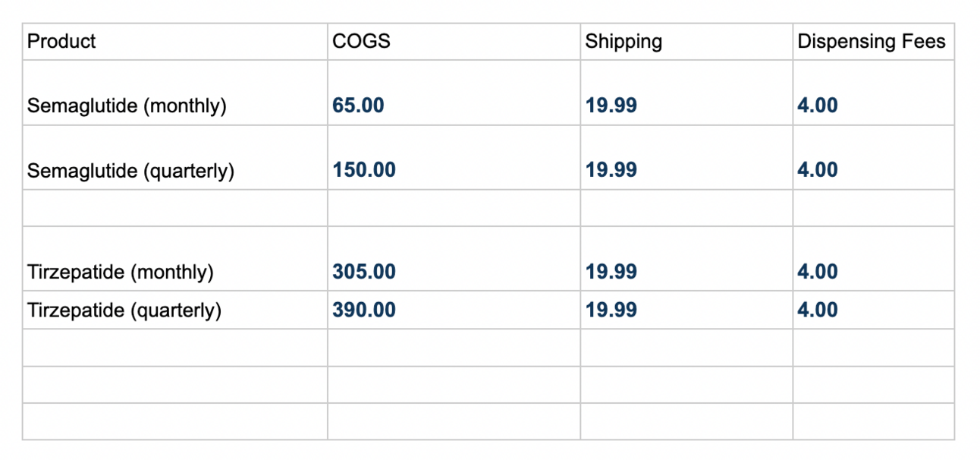980x460 pixels.
Task: Select the Semaglutide (monthly) product cell
Action: pos(127,106)
